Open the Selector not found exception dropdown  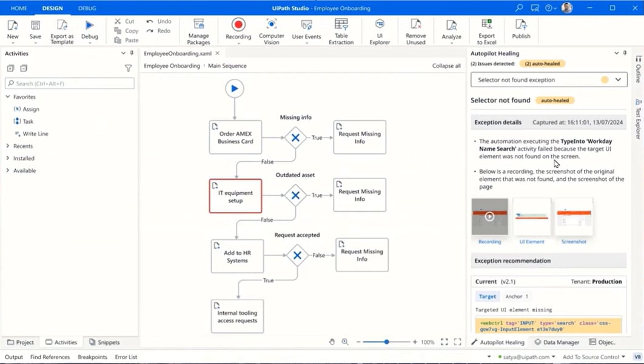[x=549, y=79]
